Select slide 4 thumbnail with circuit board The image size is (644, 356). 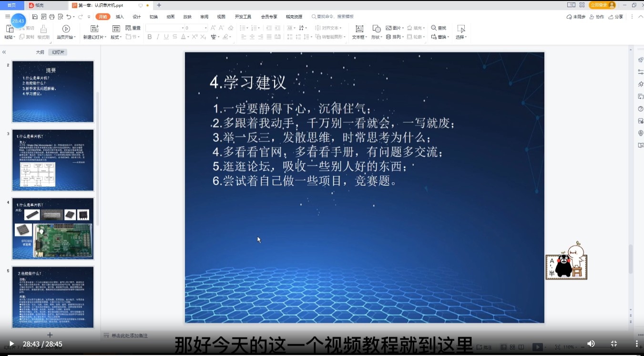tap(53, 229)
